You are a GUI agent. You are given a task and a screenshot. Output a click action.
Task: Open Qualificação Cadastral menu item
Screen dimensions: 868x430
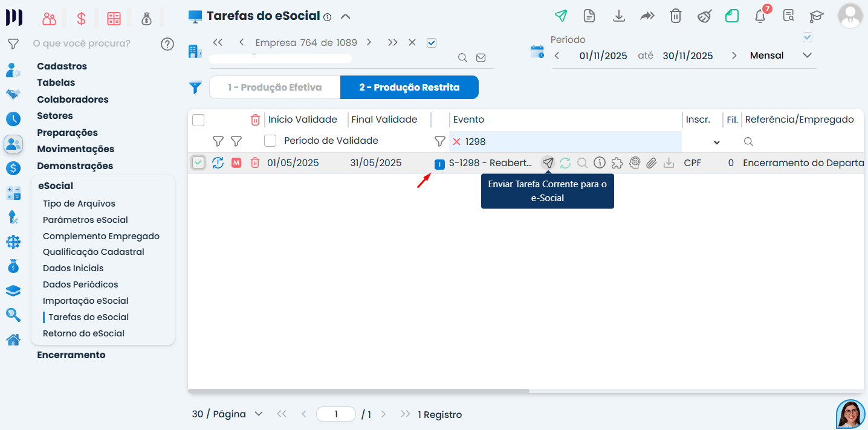tap(94, 252)
